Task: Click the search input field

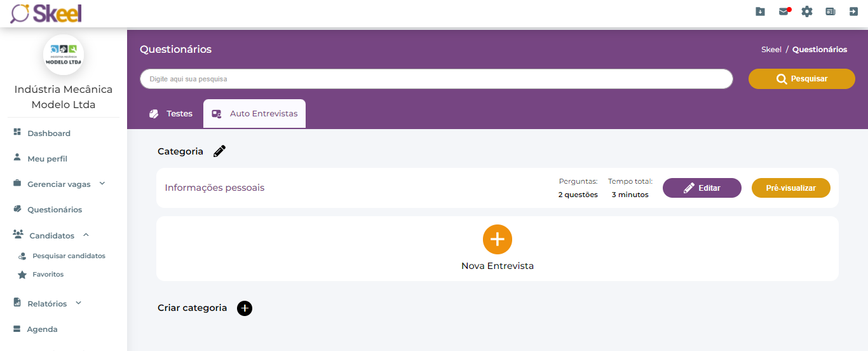Action: (x=436, y=79)
